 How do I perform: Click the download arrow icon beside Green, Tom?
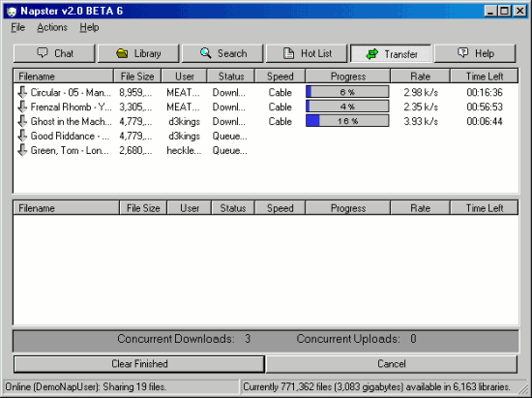pos(22,150)
